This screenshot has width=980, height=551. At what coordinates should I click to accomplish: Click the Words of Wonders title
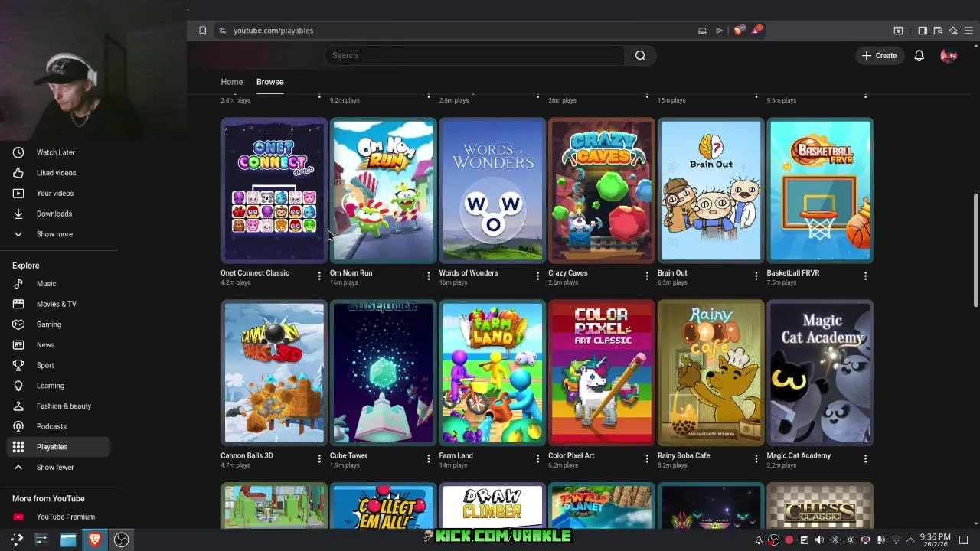point(469,273)
